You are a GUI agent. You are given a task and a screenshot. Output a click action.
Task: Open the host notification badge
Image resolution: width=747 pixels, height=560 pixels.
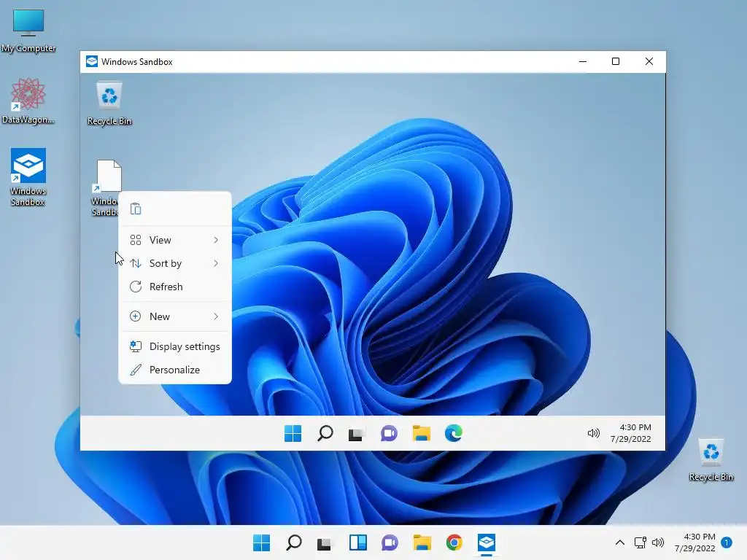727,542
